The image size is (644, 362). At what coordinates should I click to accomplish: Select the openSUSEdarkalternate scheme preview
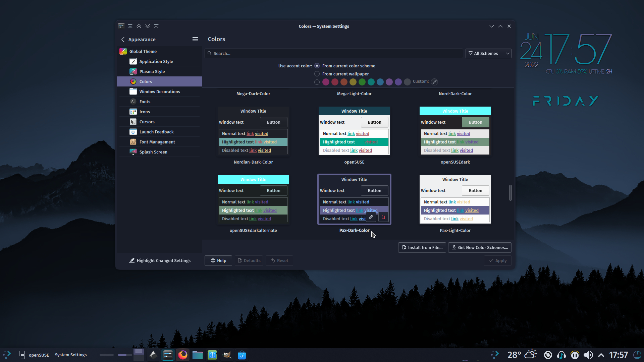(x=253, y=199)
